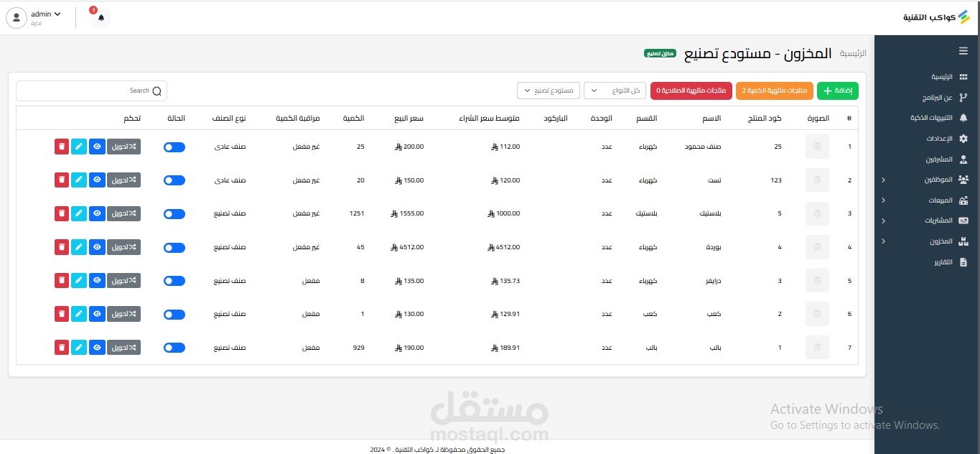This screenshot has height=454, width=980.
Task: Toggle status switch for تست
Action: (174, 180)
